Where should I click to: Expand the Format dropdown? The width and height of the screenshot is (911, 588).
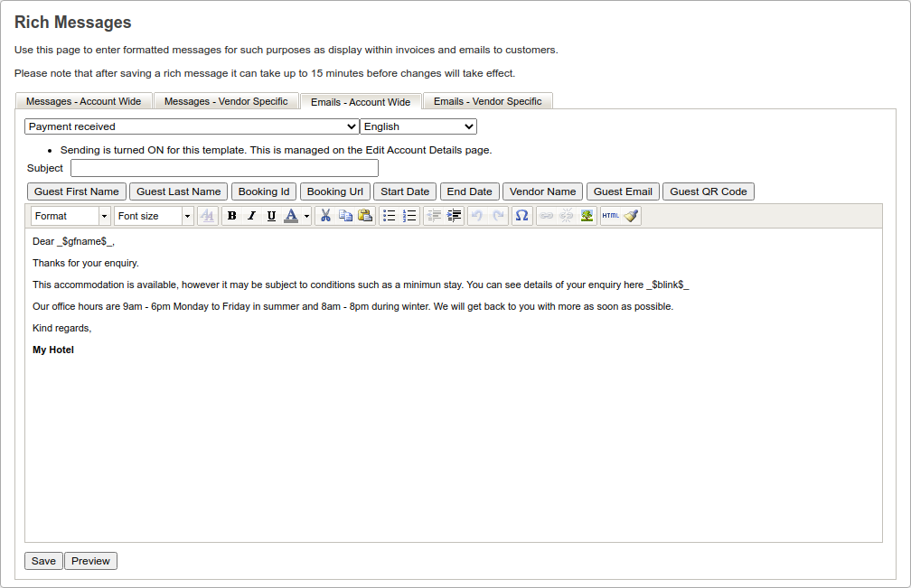pos(70,216)
